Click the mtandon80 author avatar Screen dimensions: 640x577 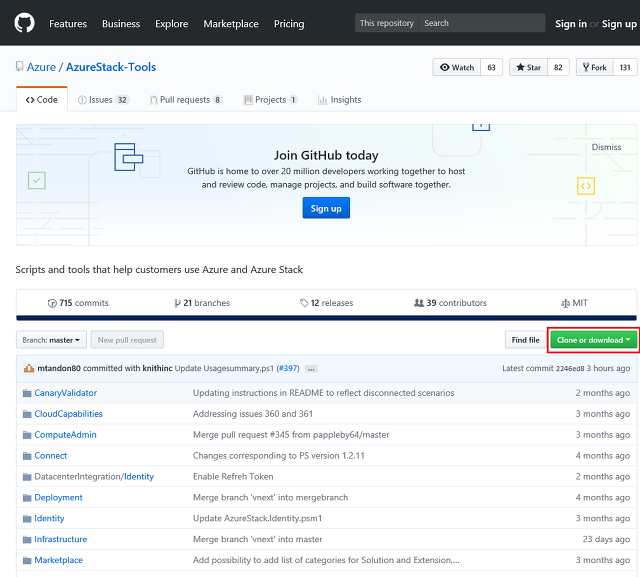tap(29, 368)
